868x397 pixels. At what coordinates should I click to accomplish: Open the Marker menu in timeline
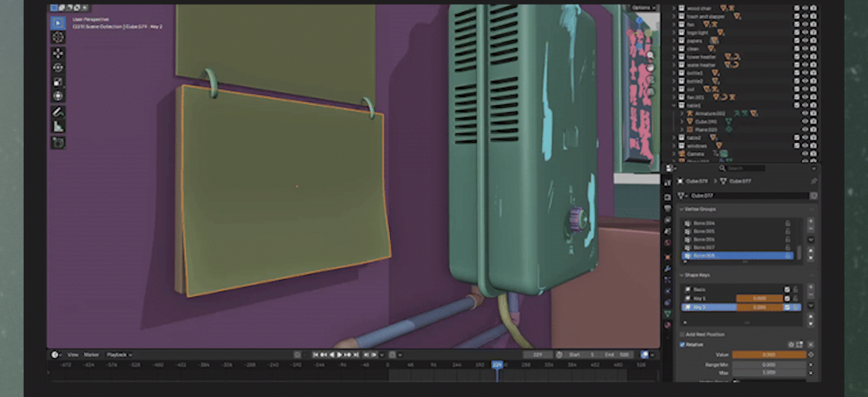(x=91, y=355)
